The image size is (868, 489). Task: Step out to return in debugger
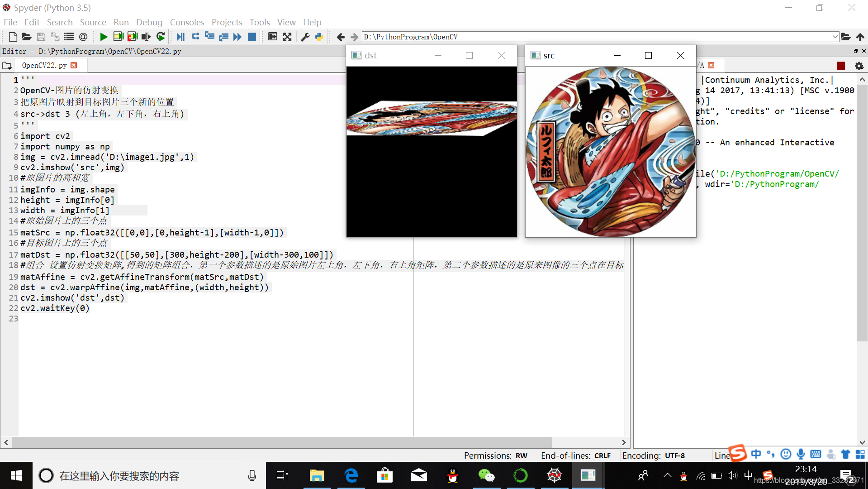[223, 37]
